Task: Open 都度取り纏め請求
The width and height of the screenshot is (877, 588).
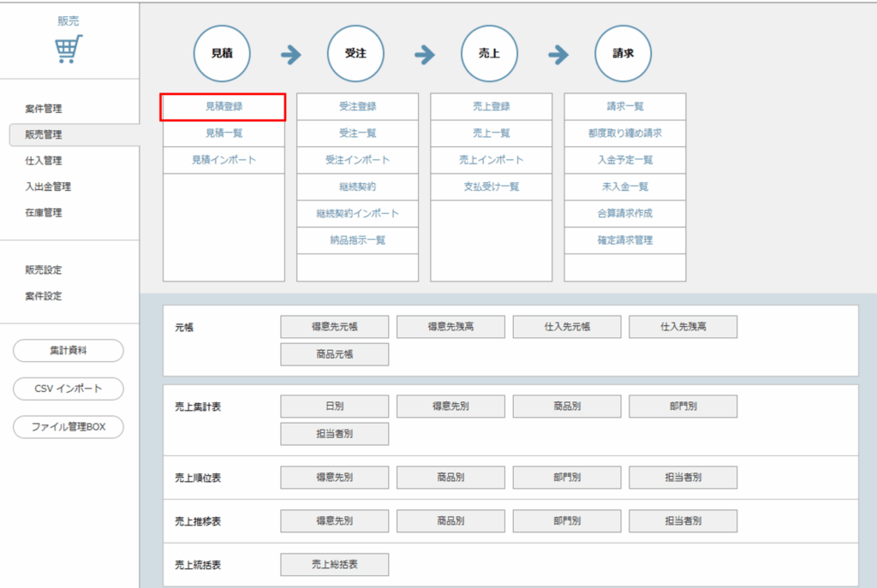Action: click(x=624, y=134)
